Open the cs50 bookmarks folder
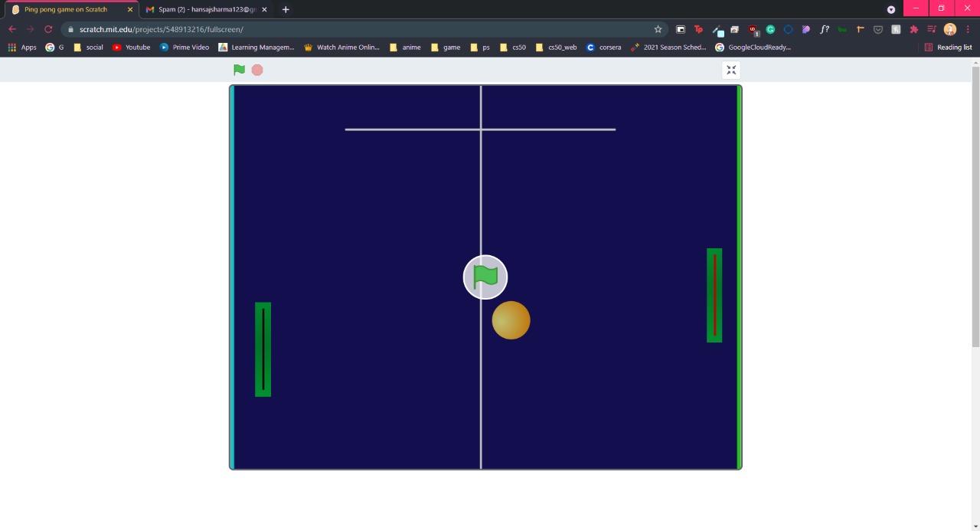The width and height of the screenshot is (980, 531). [x=514, y=47]
